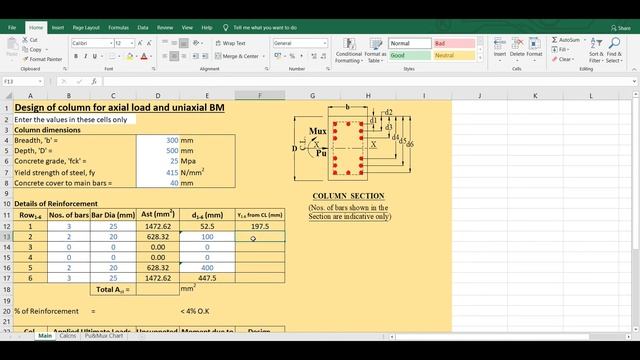Viewport: 640px width, 360px height.
Task: Open the Calcns sheet tab
Action: (68, 336)
